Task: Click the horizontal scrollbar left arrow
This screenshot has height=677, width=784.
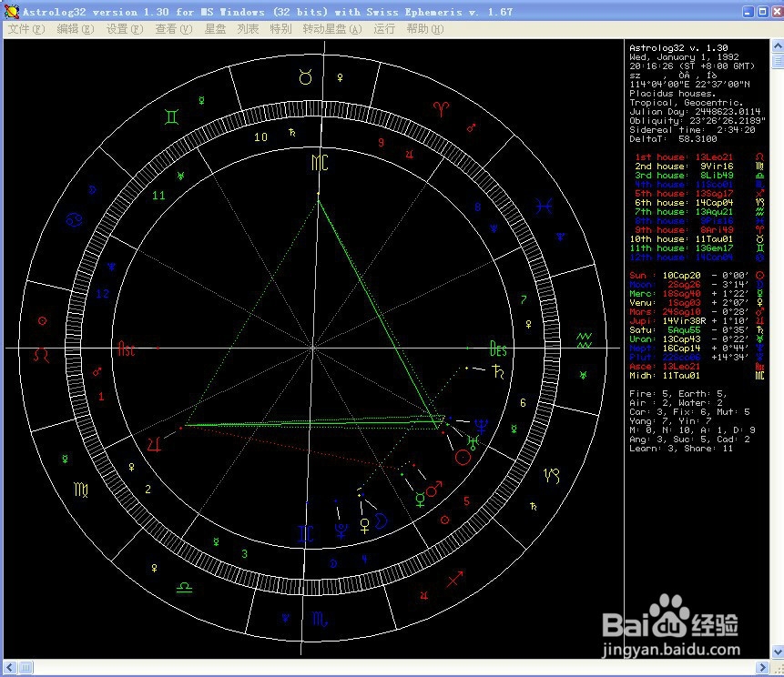Action: point(10,667)
